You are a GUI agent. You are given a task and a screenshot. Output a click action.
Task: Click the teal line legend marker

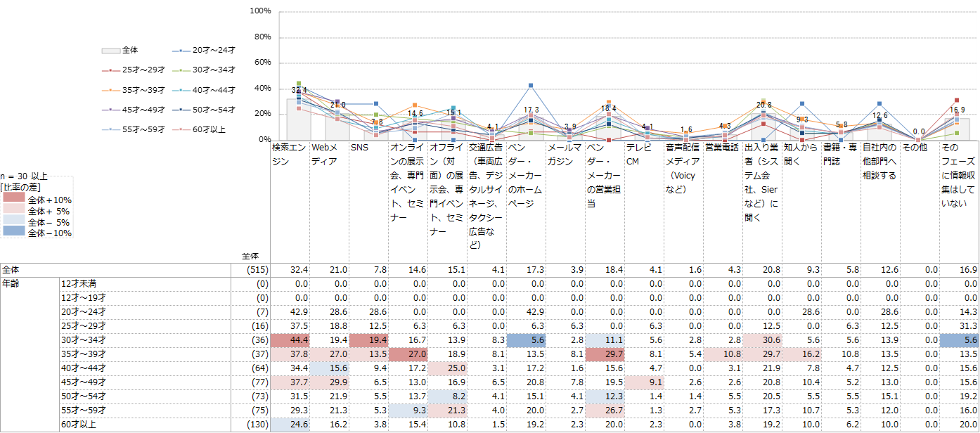(x=181, y=90)
